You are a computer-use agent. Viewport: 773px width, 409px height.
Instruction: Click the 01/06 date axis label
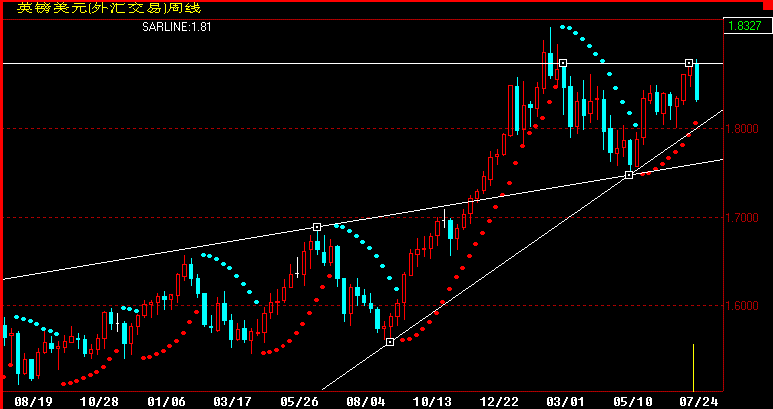[x=167, y=402]
